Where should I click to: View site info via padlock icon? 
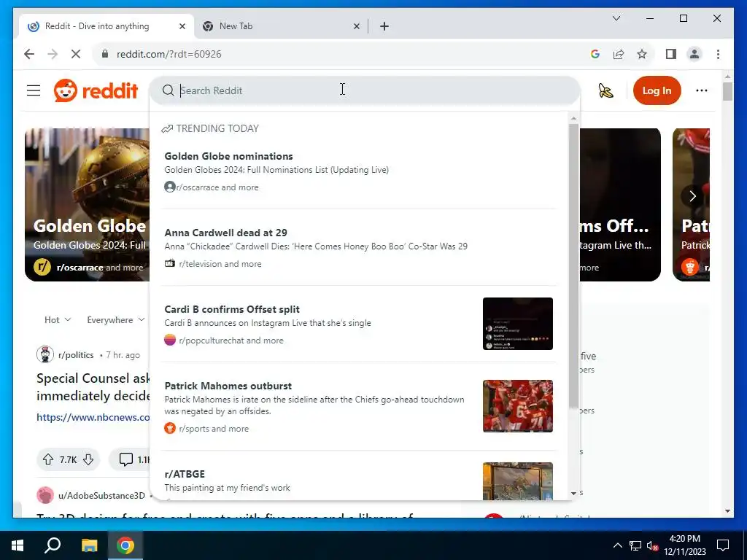point(105,54)
